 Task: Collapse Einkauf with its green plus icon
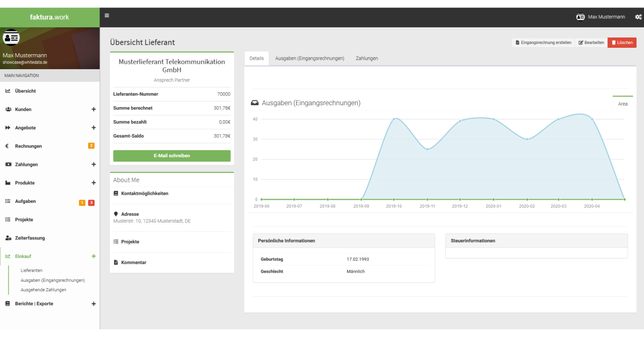93,257
